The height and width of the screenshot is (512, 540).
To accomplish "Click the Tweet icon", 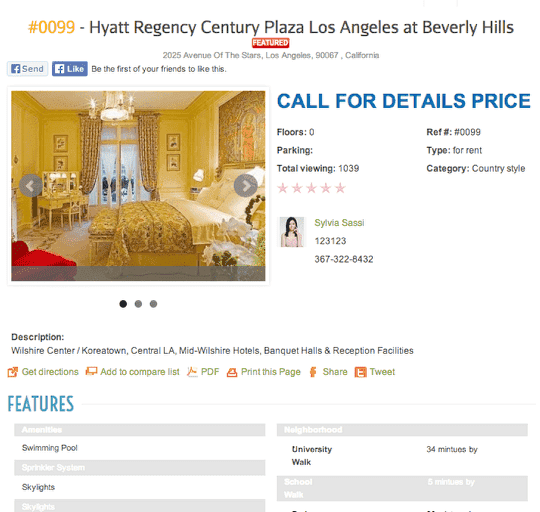I will point(361,372).
